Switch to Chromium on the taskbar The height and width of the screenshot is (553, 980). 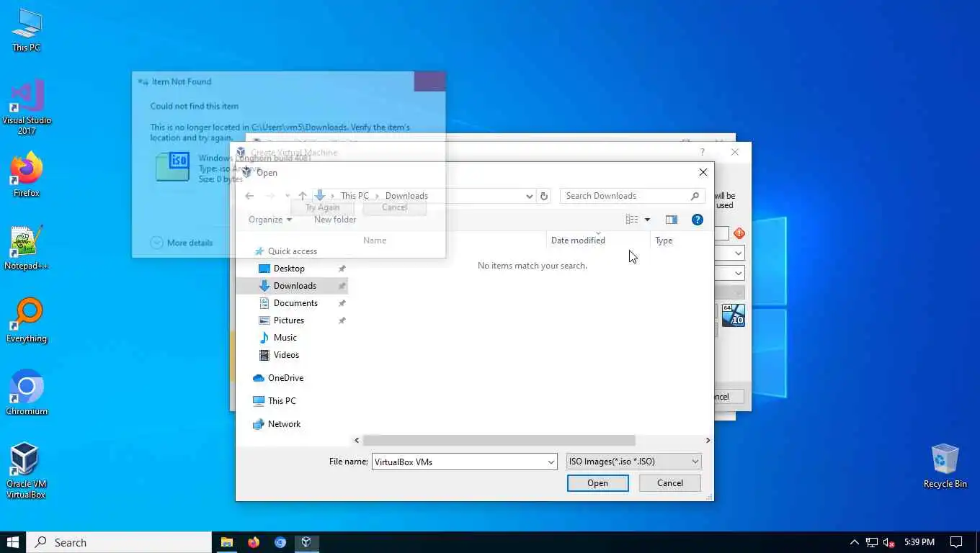click(280, 542)
